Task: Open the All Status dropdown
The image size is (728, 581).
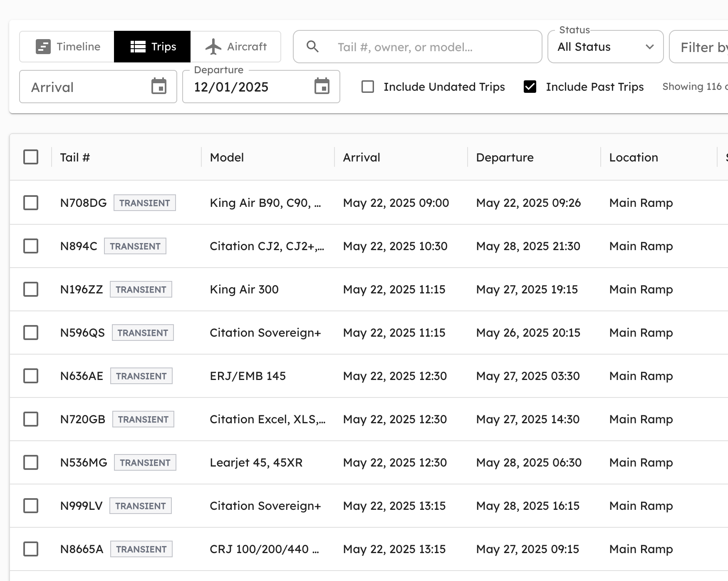Action: click(605, 47)
